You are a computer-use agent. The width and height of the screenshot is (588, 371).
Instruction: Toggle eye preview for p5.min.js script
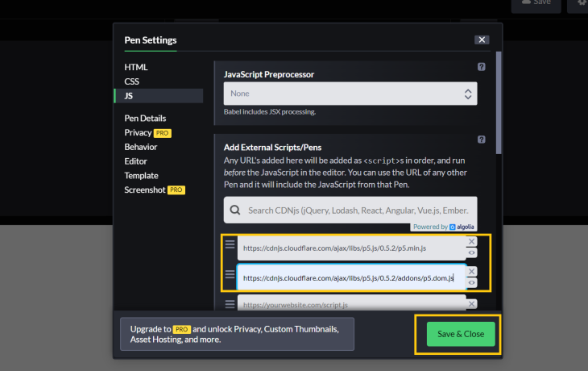[472, 252]
